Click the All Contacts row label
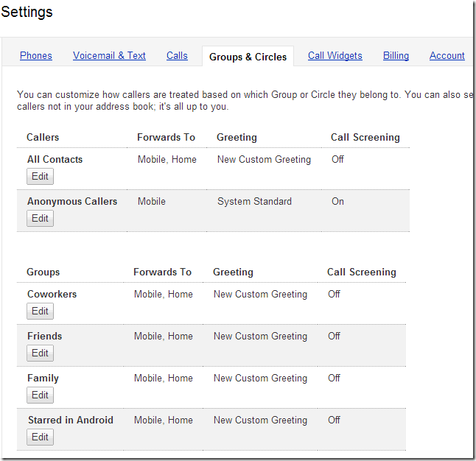Viewport: 476px width, 461px height. pyautogui.click(x=55, y=159)
